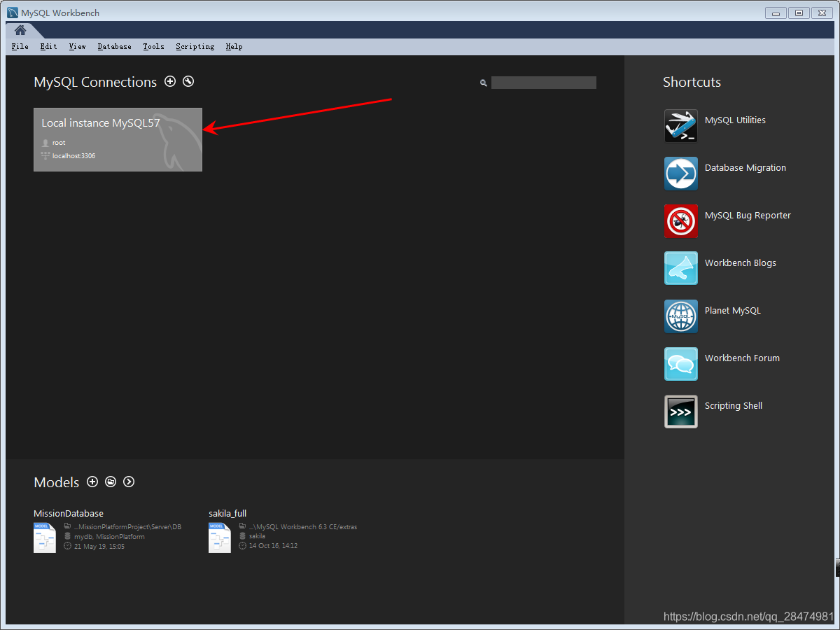This screenshot has width=840, height=630.
Task: Click the sakila_full model title
Action: (227, 513)
